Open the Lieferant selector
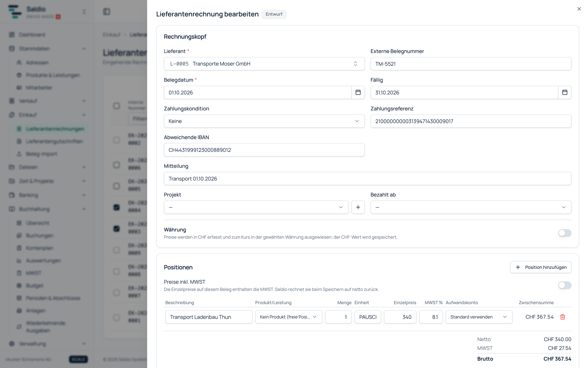The height and width of the screenshot is (368, 588). pyautogui.click(x=264, y=64)
